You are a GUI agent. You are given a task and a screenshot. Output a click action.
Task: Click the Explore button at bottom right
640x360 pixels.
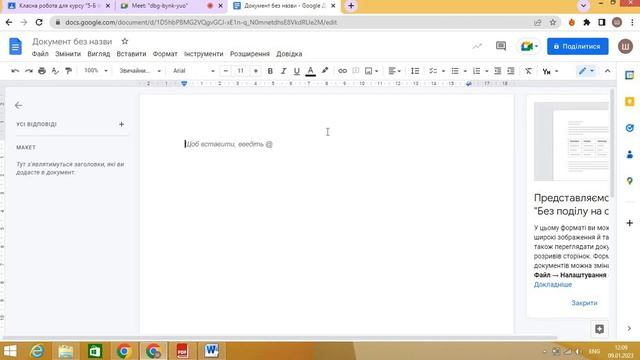pyautogui.click(x=599, y=329)
